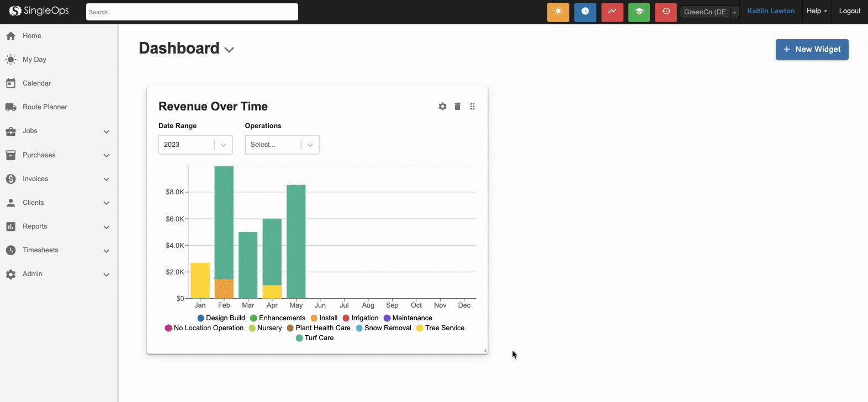Click the blue clock icon button
This screenshot has width=868, height=402.
point(585,12)
